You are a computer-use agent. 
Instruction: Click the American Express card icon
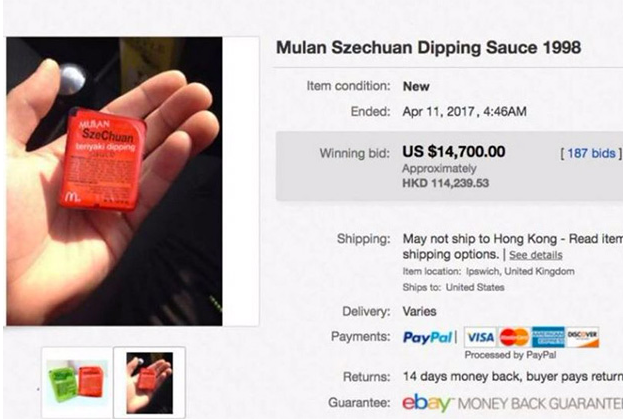(x=548, y=338)
